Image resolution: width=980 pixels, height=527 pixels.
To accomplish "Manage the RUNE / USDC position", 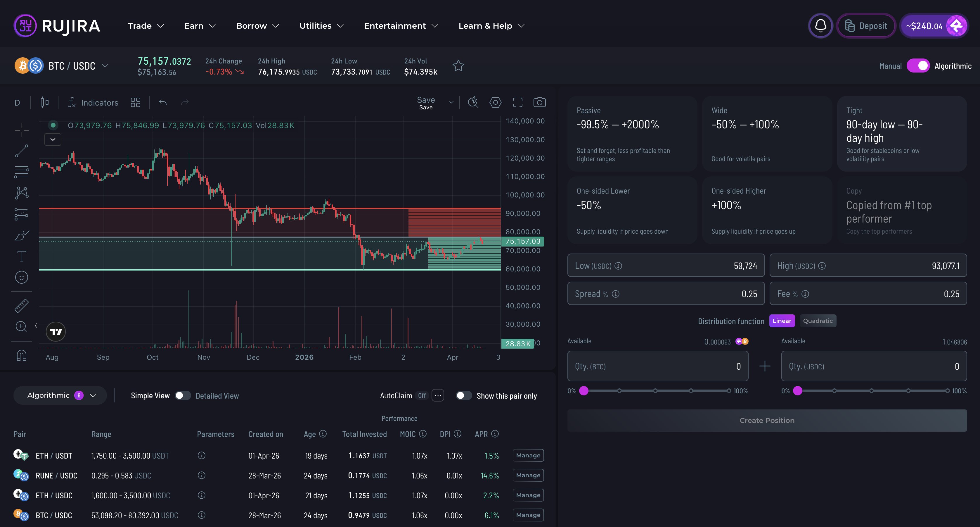I will point(528,475).
